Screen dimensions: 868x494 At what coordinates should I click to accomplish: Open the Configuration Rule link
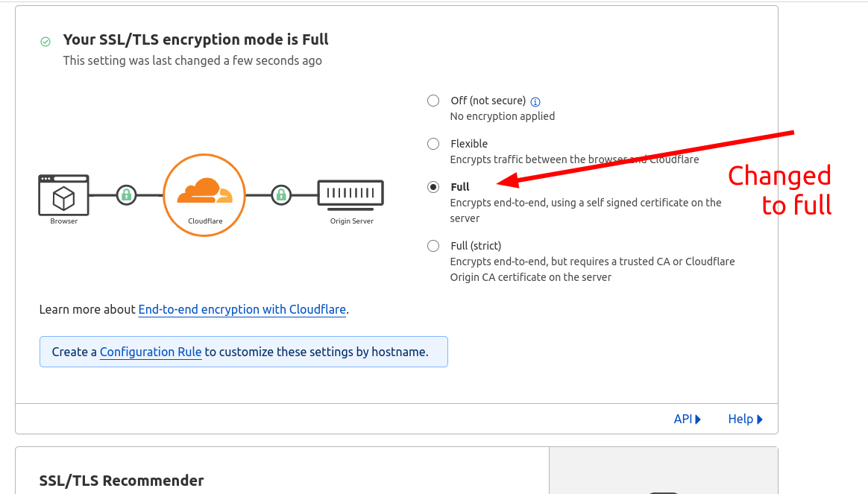(151, 352)
